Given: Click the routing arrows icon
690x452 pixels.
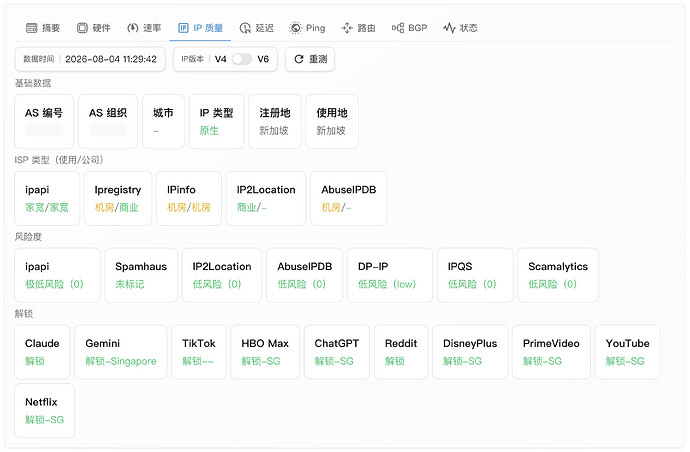Looking at the screenshot, I should click(347, 28).
